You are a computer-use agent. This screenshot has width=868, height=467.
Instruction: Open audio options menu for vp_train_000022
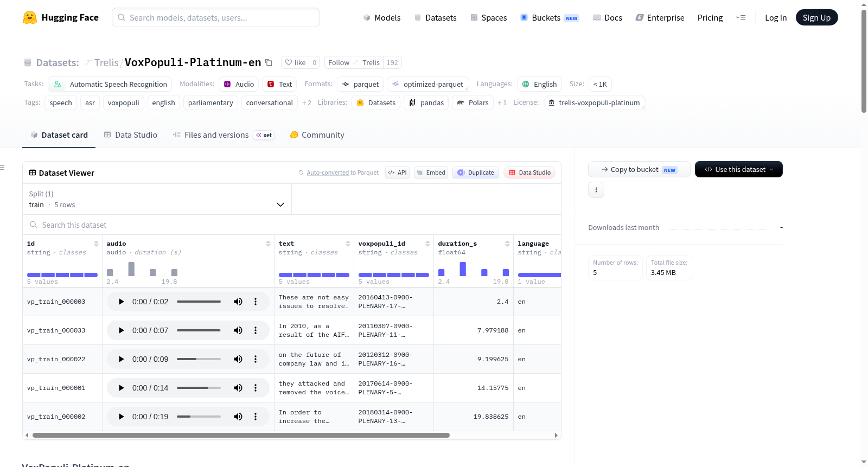(x=256, y=359)
